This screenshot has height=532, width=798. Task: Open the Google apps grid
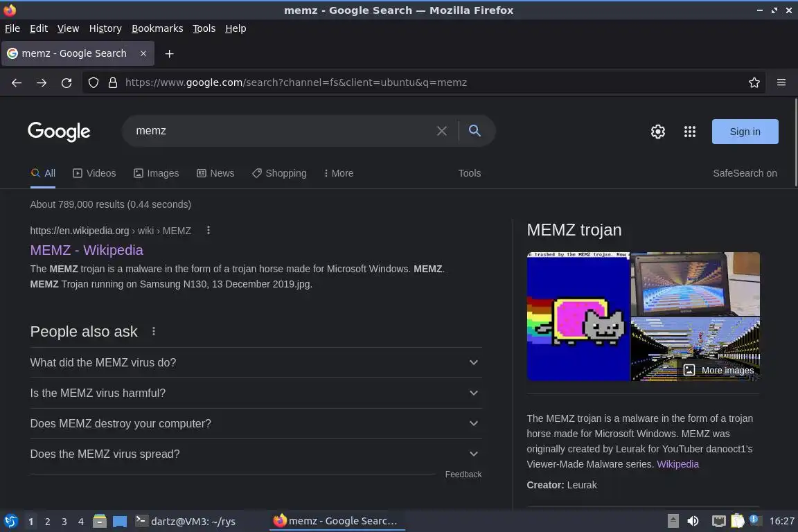690,132
